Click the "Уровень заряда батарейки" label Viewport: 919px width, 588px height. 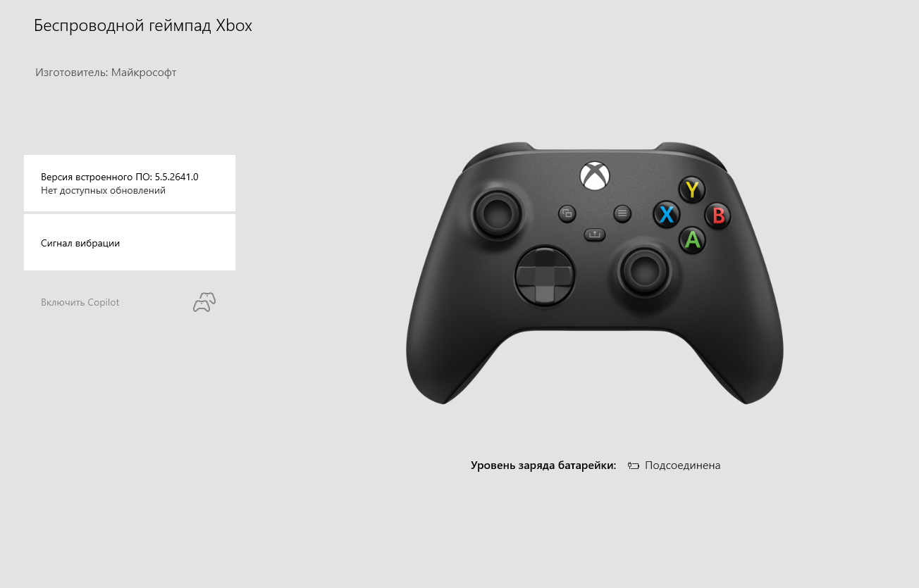click(x=543, y=465)
